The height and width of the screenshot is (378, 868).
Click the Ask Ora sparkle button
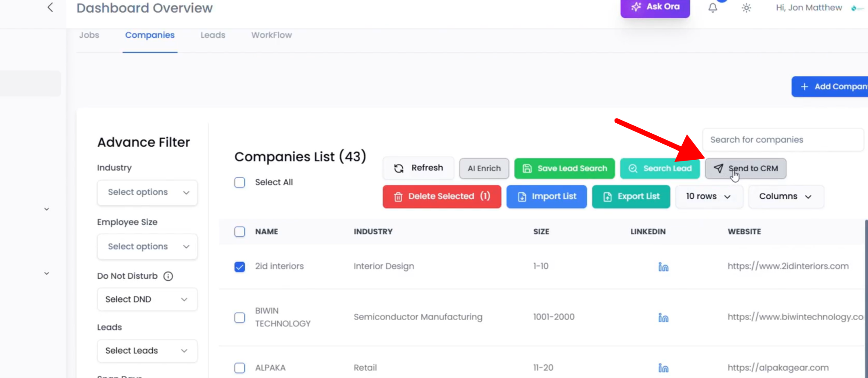655,7
